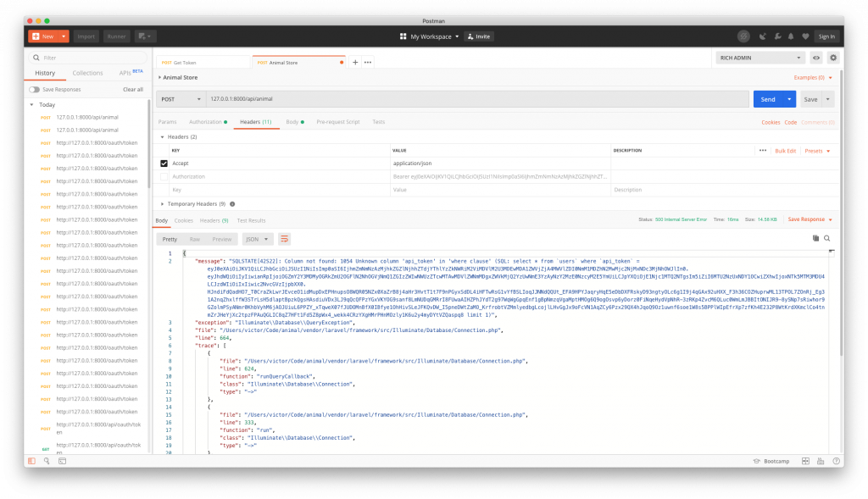Image resolution: width=868 pixels, height=499 pixels.
Task: Search within the response body
Action: 827,238
